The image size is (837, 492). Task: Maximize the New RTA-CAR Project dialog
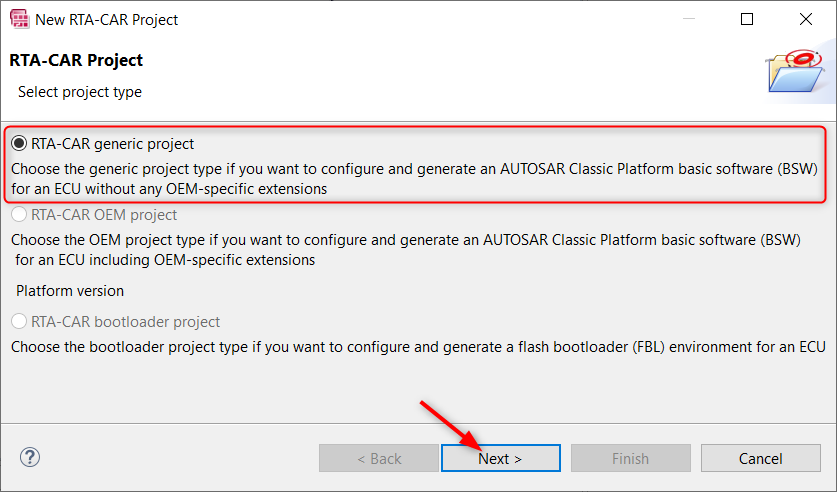747,19
